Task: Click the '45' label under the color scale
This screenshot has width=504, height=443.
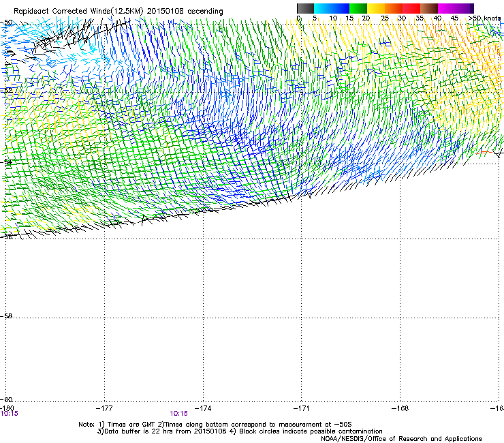Action: pos(454,18)
